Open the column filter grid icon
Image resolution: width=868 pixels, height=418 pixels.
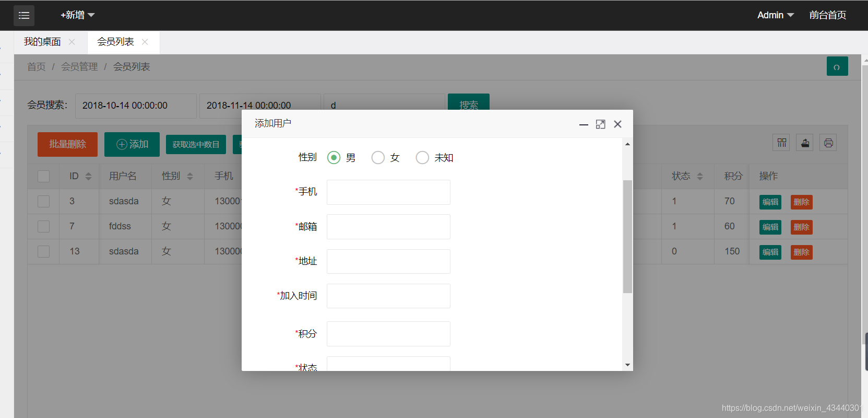781,143
